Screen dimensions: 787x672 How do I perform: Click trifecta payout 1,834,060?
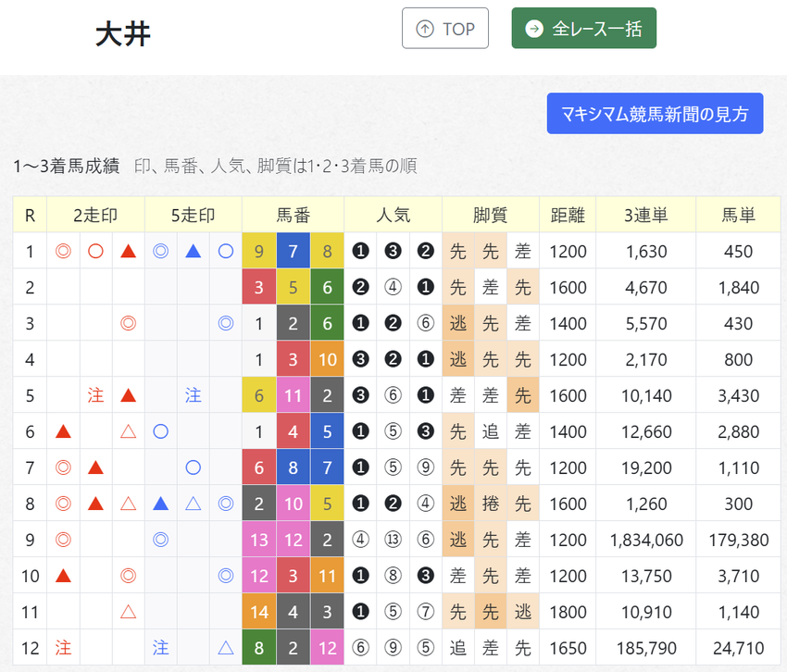646,540
